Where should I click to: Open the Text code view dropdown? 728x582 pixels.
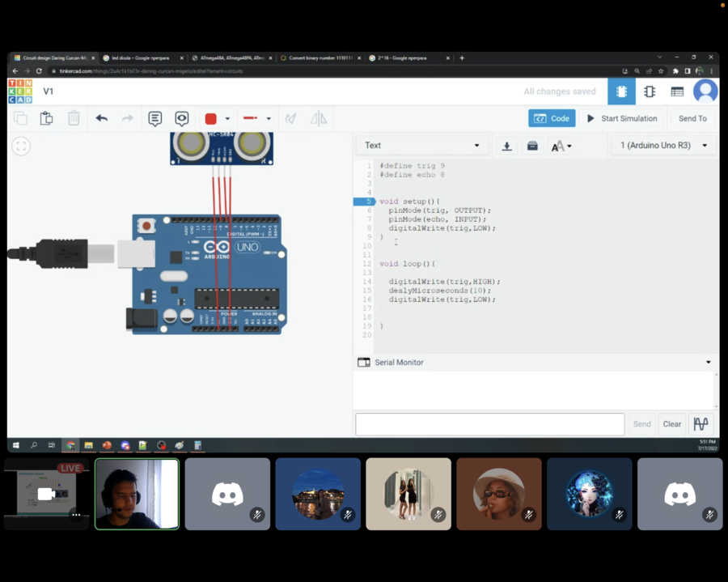click(x=421, y=145)
